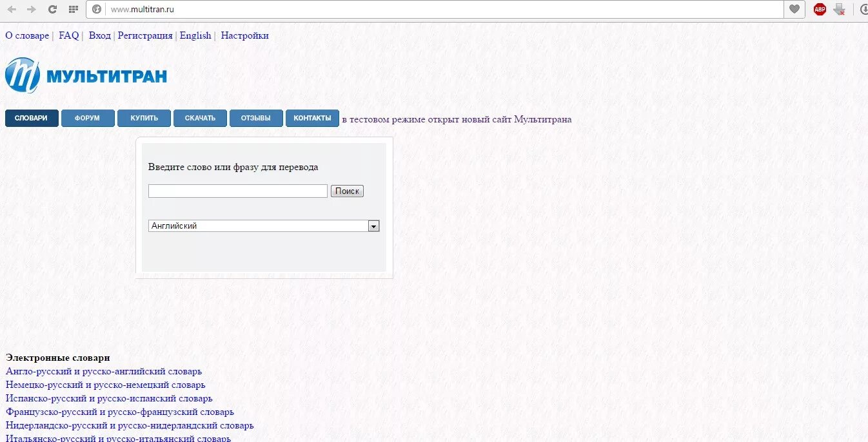Open Англо-русский и русско-английский словарь

(x=104, y=372)
